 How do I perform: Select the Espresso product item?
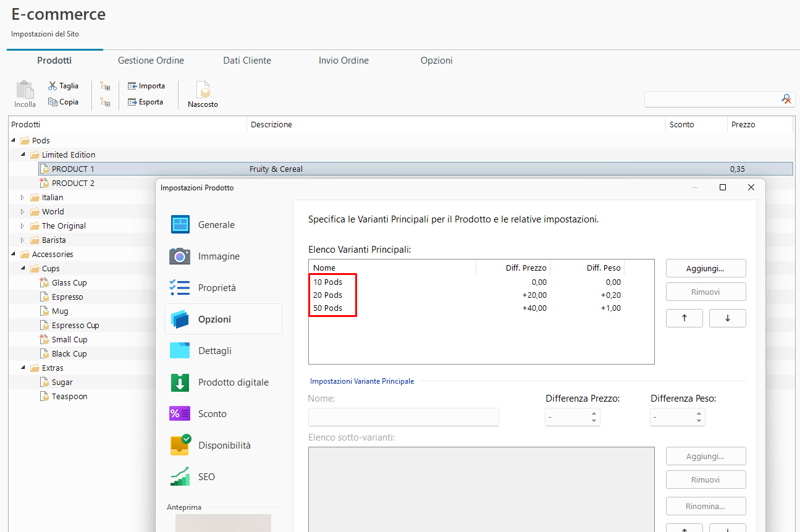(67, 297)
